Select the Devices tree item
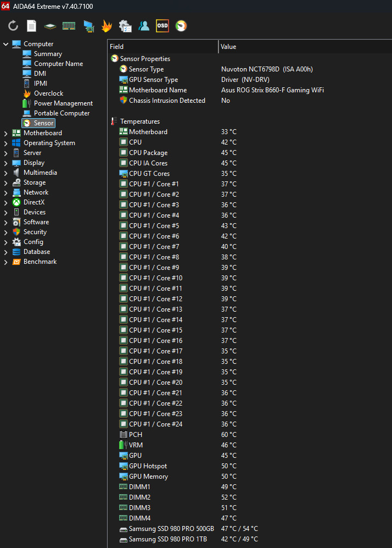The width and height of the screenshot is (392, 548). (x=34, y=212)
